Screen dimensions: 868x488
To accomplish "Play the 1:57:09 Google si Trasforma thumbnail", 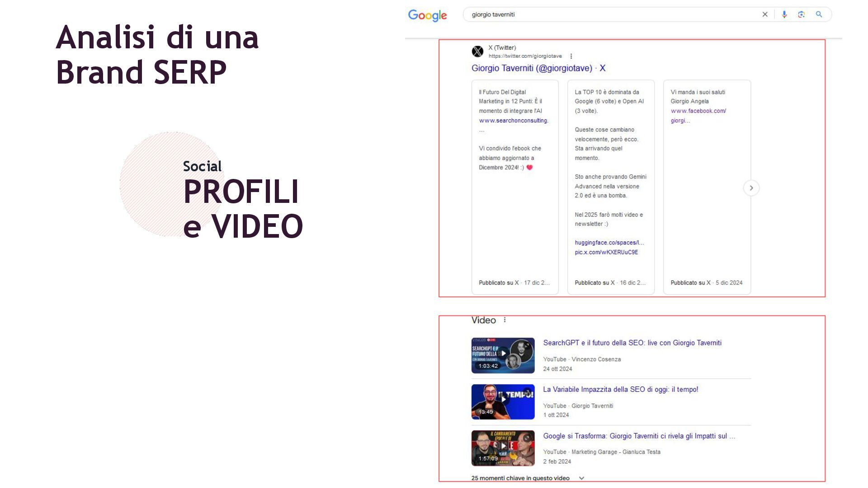I will tap(503, 448).
